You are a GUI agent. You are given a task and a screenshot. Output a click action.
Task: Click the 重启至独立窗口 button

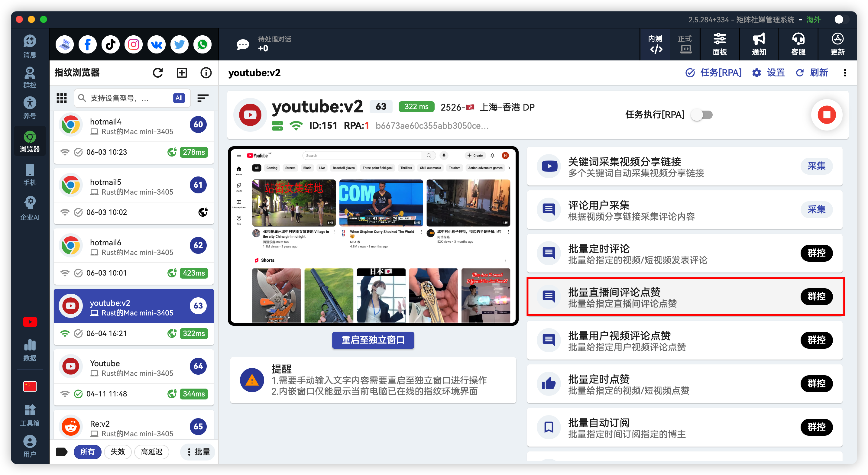373,340
